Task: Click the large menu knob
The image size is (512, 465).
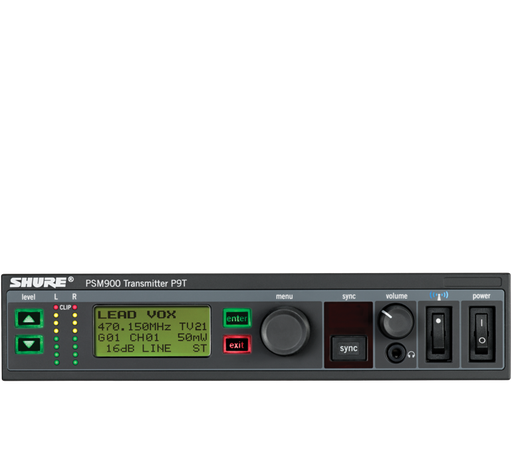Action: click(285, 331)
